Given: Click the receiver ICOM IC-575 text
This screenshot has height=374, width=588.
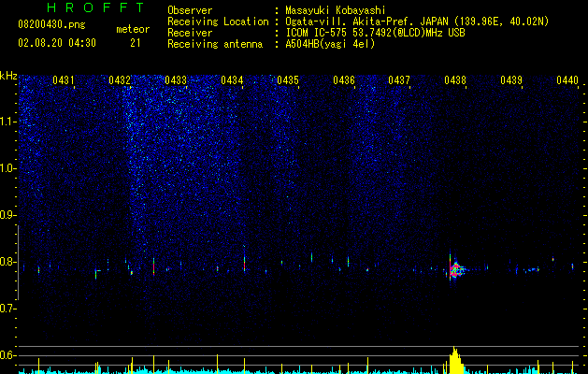Looking at the screenshot, I should pyautogui.click(x=375, y=33).
